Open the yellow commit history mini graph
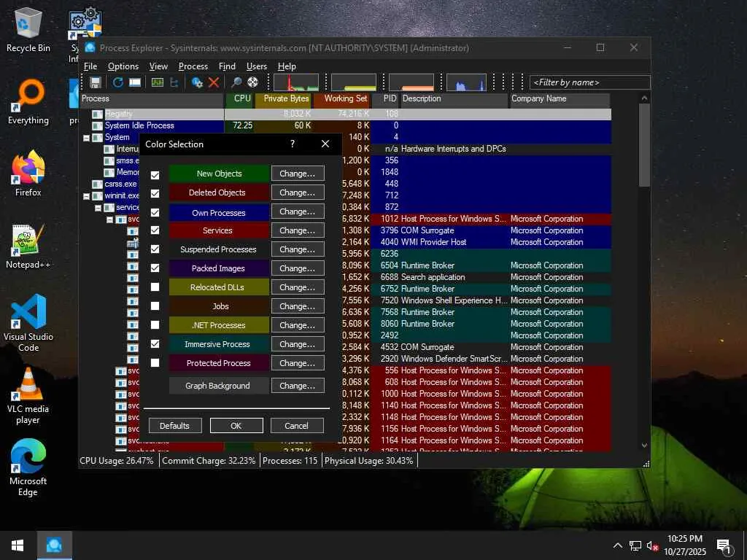Viewport: 747px width, 560px height. (x=354, y=82)
